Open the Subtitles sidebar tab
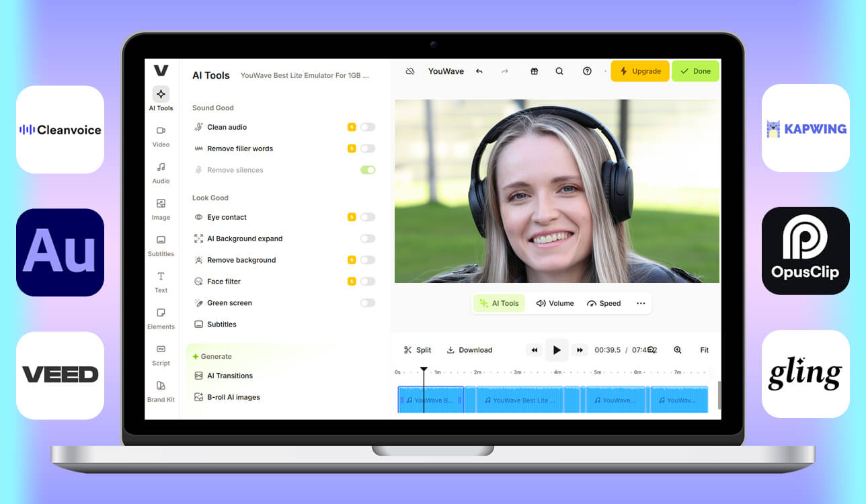866x504 pixels. pyautogui.click(x=161, y=245)
